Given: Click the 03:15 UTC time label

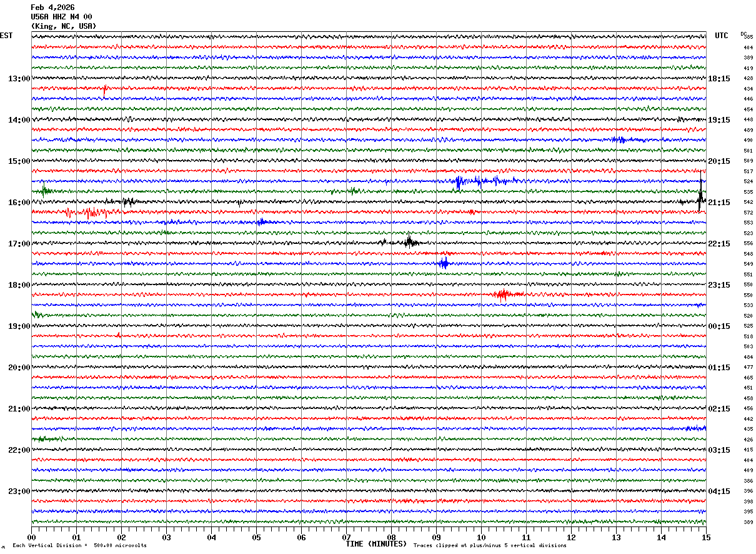Looking at the screenshot, I should [x=719, y=450].
